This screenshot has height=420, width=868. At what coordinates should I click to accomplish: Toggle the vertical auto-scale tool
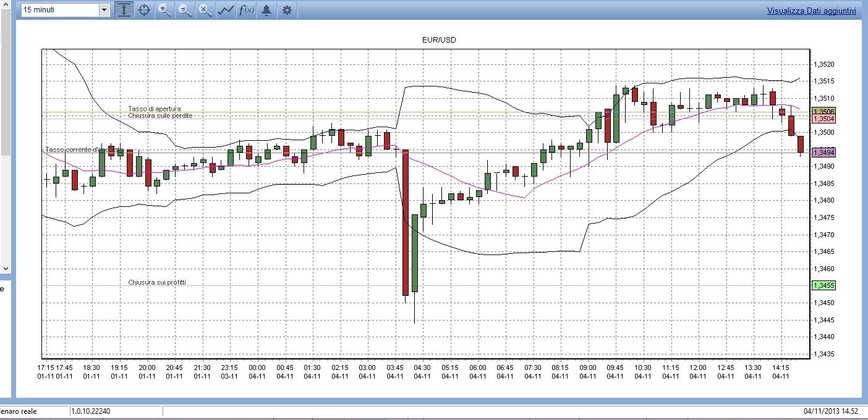coord(124,10)
